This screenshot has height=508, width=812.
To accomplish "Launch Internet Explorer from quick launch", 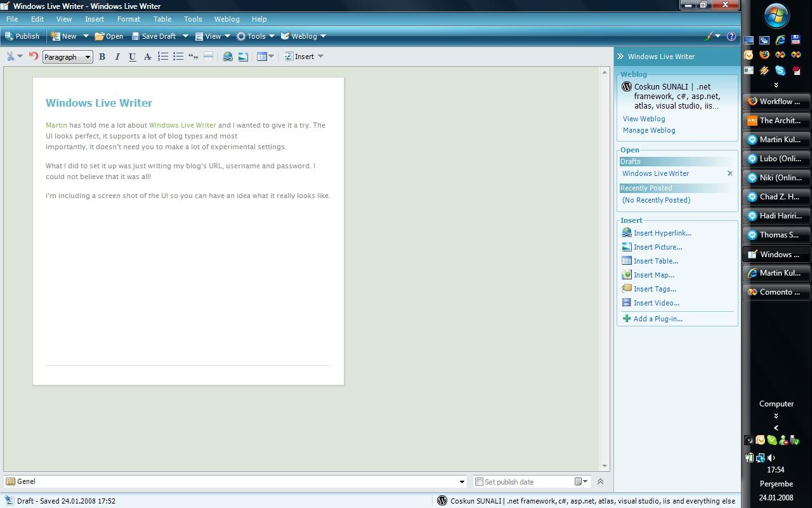I will (780, 40).
